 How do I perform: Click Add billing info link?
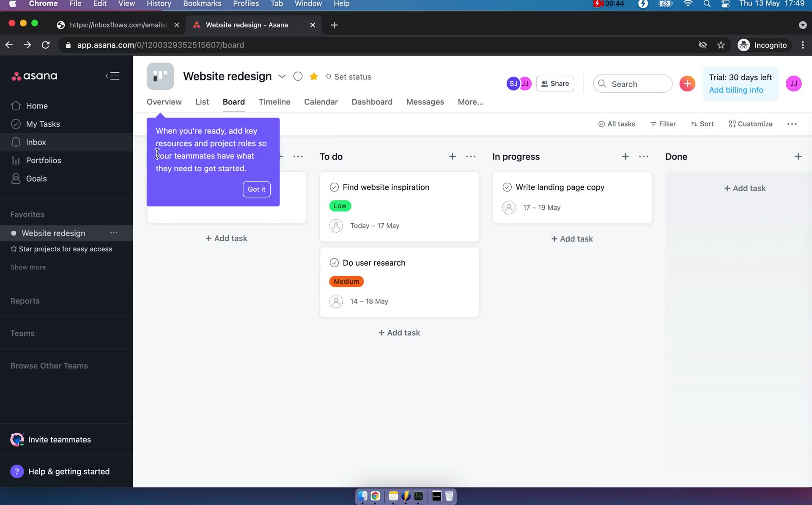pos(736,90)
